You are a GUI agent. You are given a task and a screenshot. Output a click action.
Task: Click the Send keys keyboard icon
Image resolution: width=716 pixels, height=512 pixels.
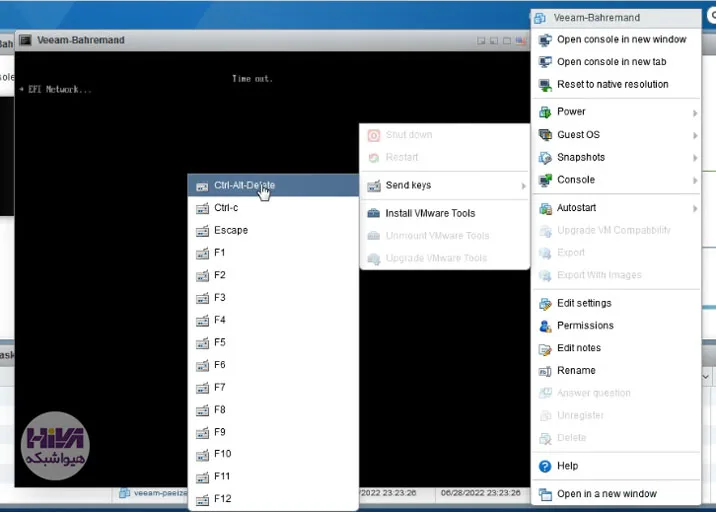coord(374,186)
